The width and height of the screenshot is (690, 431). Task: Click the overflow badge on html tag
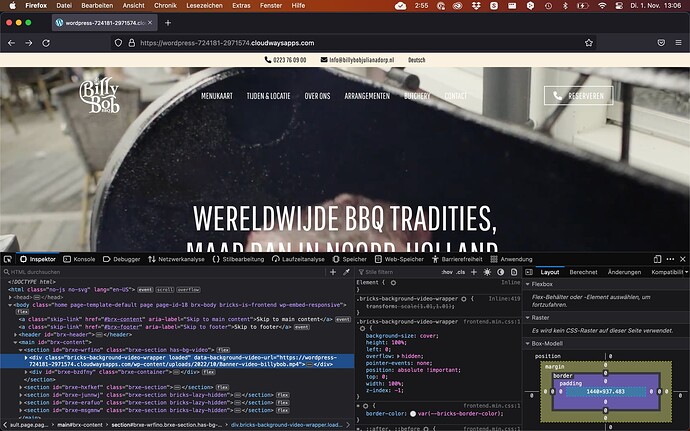tap(188, 290)
